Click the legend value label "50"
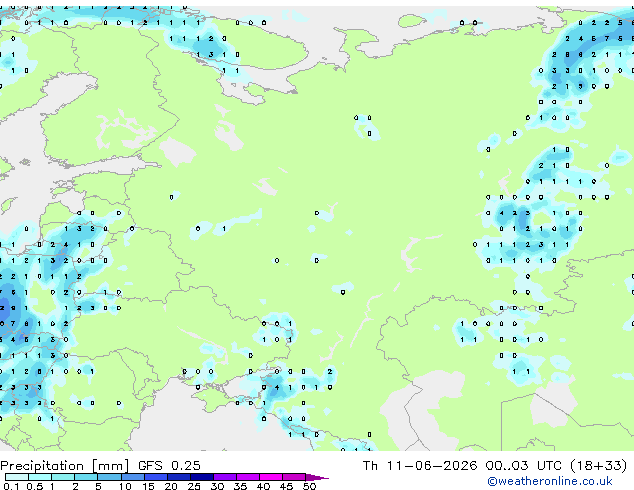634x490 pixels. [x=309, y=486]
